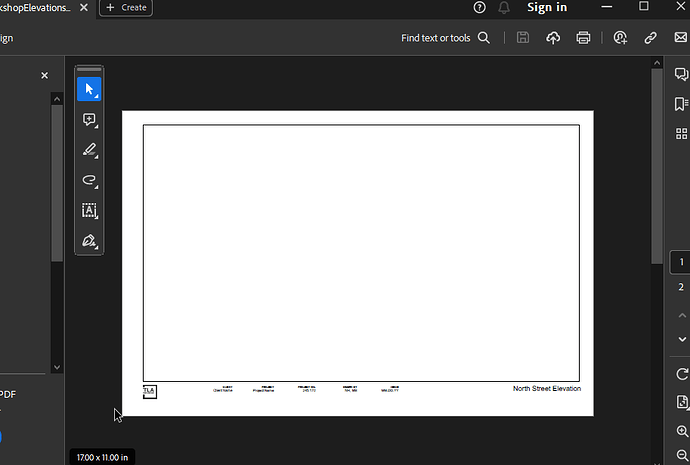Copy a share link
Image resolution: width=690 pixels, height=465 pixels.
coord(650,38)
